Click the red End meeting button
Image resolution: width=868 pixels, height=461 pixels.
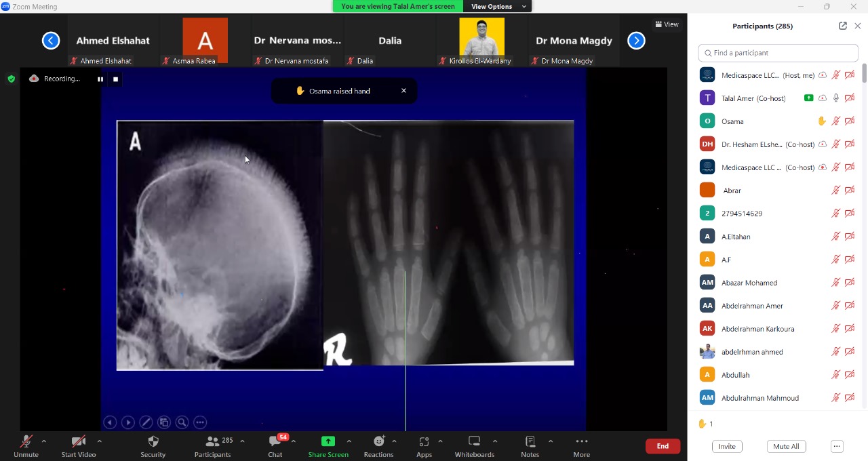click(663, 446)
